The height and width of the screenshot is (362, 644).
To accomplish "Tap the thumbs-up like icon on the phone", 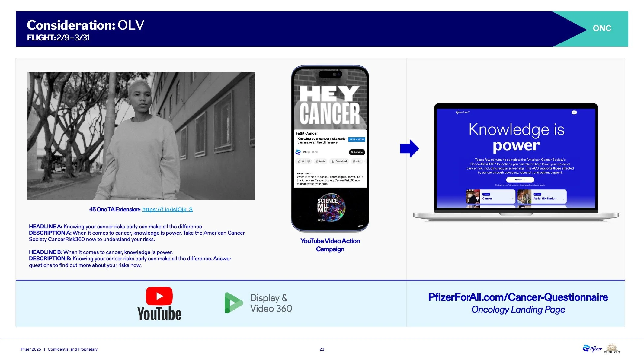I will point(299,161).
